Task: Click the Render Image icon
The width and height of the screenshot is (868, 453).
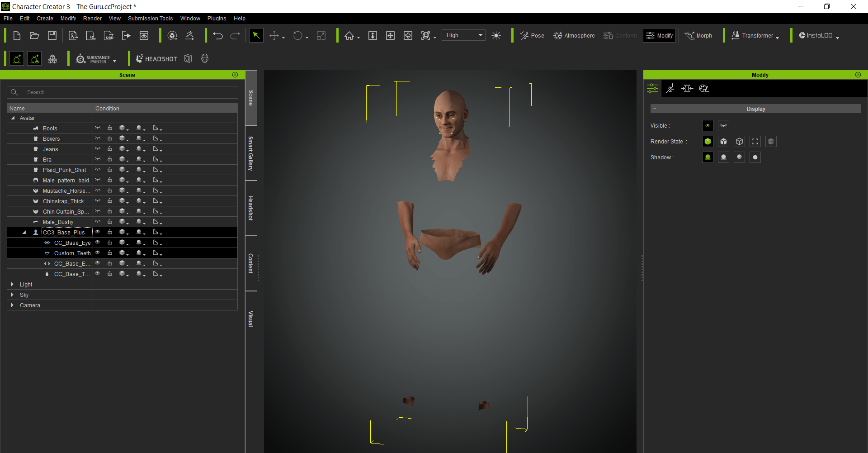Action: tap(144, 36)
